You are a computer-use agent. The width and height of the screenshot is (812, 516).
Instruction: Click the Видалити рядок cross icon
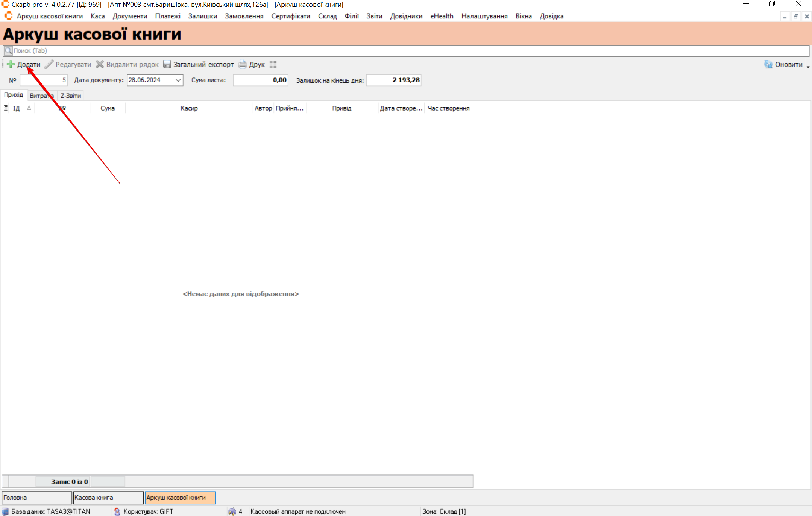100,64
